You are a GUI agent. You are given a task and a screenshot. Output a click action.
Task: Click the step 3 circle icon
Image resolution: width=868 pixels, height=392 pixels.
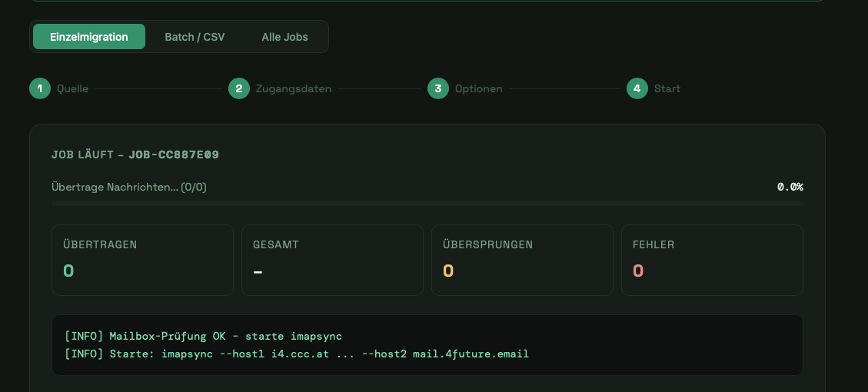pos(437,88)
